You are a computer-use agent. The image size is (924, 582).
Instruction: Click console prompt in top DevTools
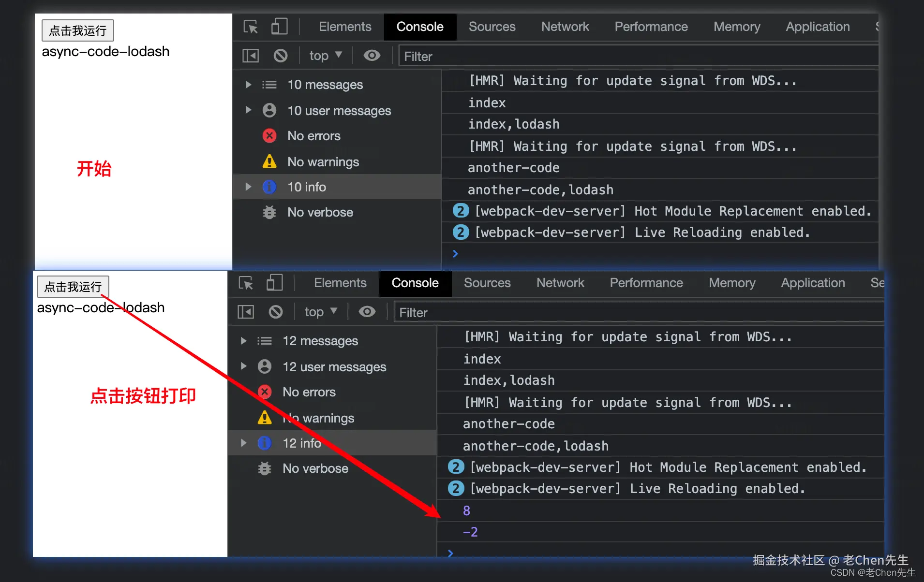point(660,254)
